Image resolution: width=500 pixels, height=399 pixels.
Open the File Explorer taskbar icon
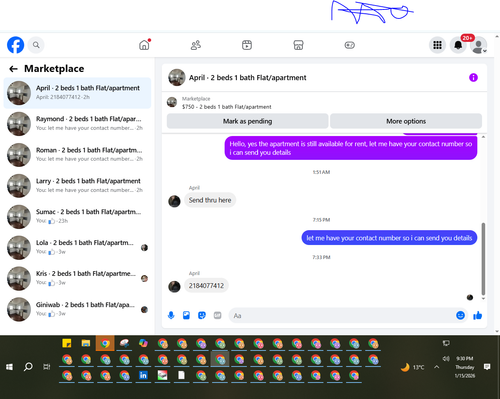pos(86,343)
